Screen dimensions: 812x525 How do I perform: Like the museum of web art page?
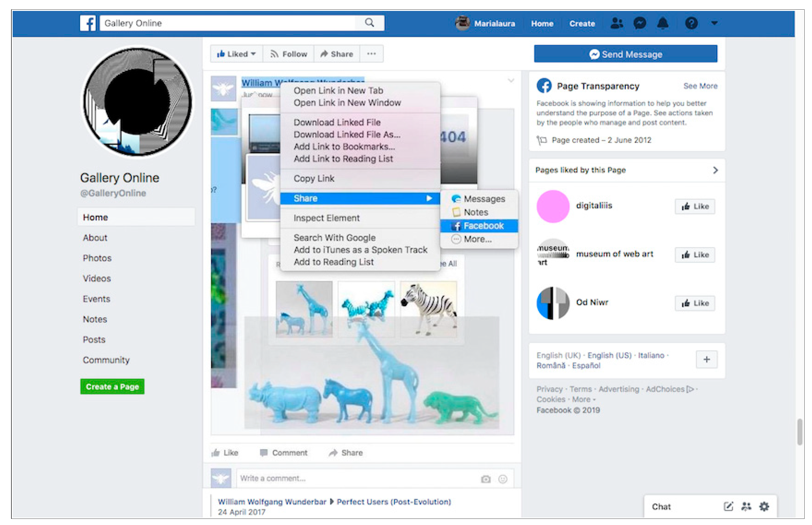695,255
